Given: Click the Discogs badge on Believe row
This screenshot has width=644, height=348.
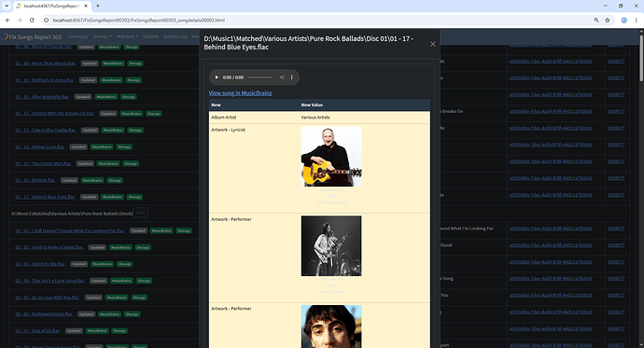Looking at the screenshot, I should click(x=115, y=180).
